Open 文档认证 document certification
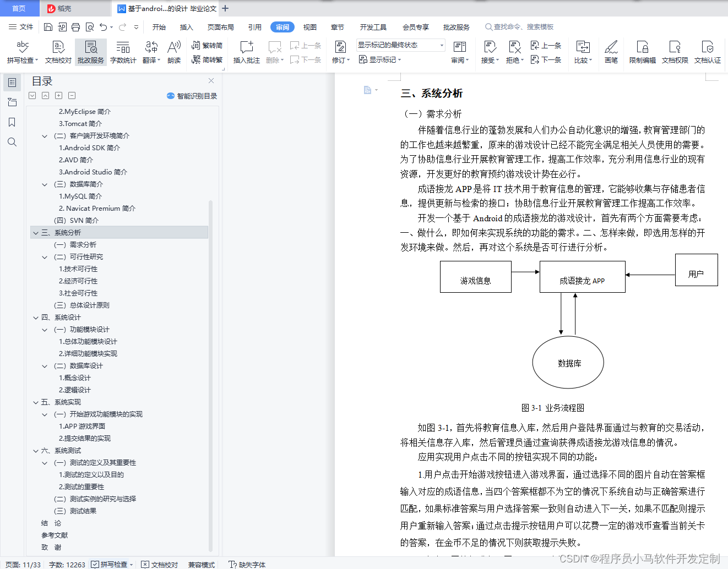The height and width of the screenshot is (569, 728). (708, 52)
